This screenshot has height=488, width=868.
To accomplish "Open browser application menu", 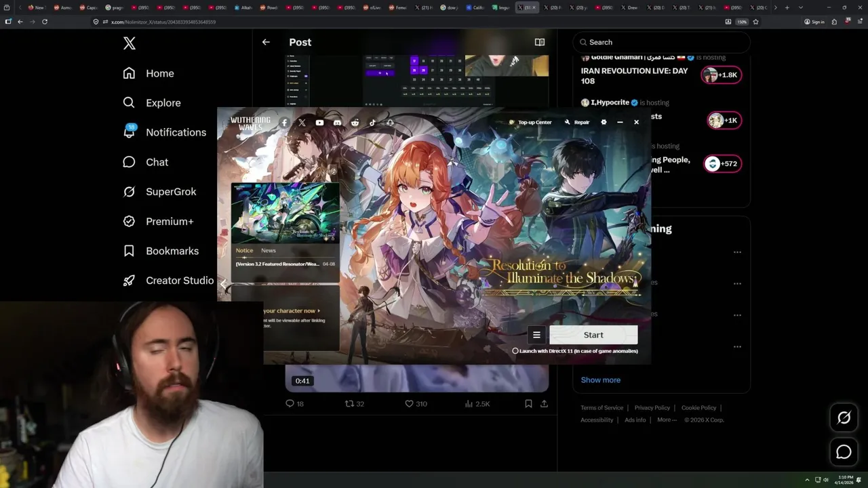I will tap(859, 22).
